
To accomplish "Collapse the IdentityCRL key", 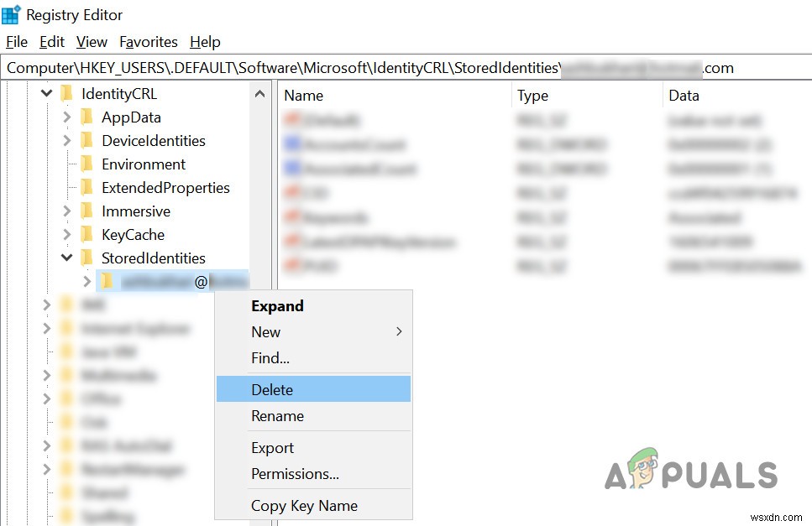I will point(47,94).
